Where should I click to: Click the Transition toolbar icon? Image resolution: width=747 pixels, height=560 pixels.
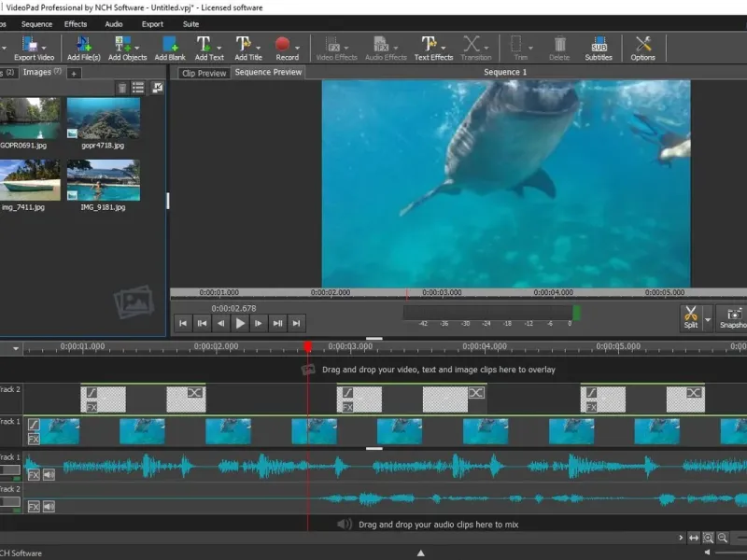[x=472, y=44]
